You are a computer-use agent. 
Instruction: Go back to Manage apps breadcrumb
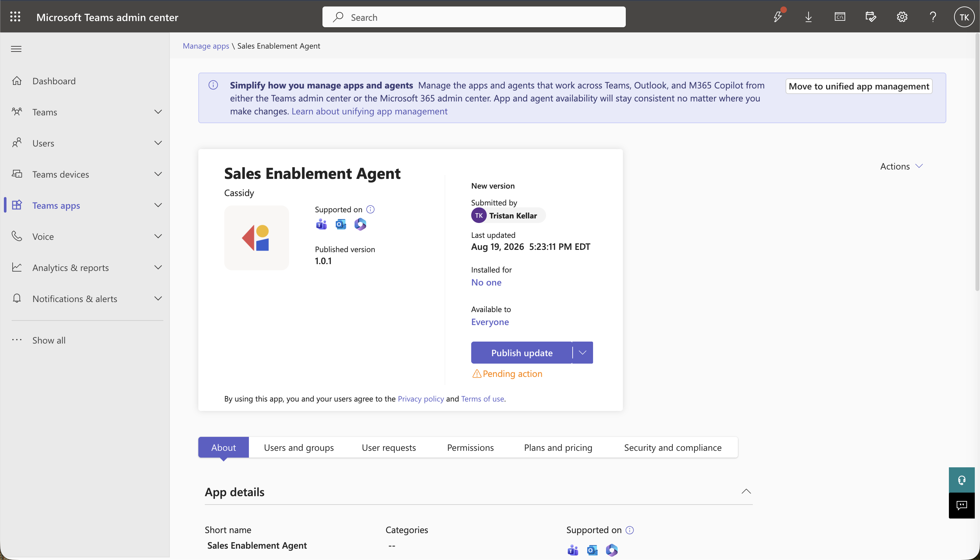point(206,46)
